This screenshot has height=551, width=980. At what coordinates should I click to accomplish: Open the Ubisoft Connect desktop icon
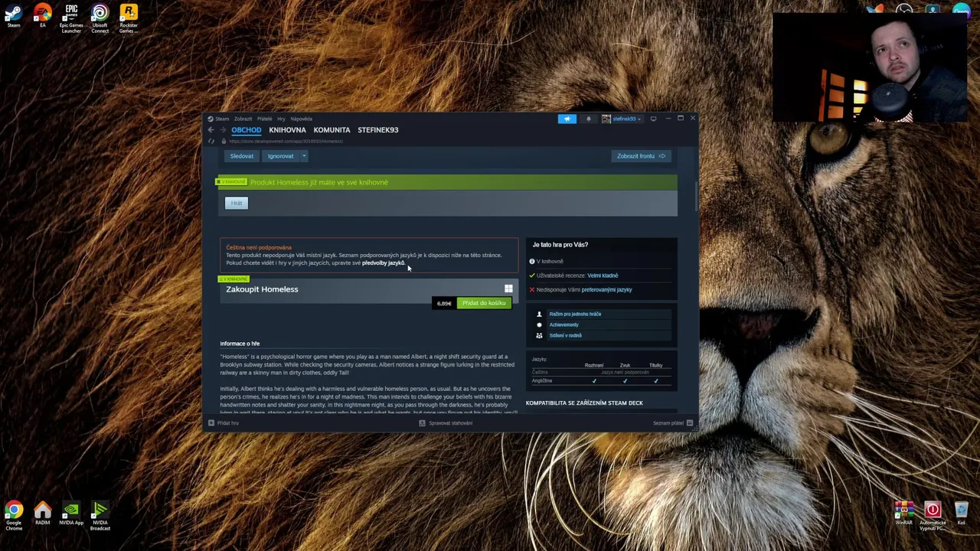tap(100, 18)
